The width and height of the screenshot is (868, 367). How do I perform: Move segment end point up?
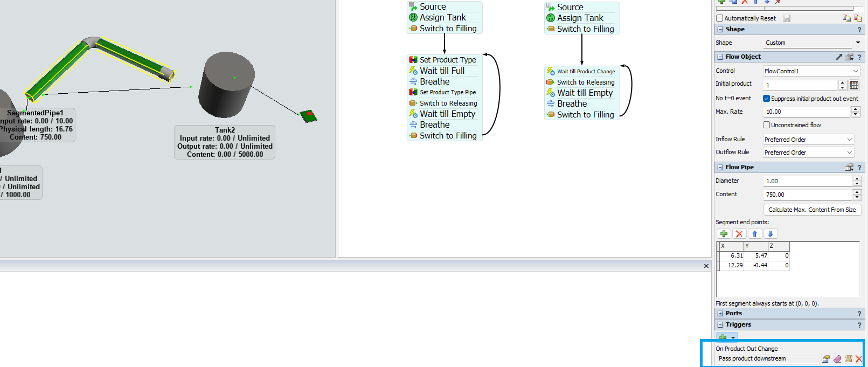tap(755, 234)
